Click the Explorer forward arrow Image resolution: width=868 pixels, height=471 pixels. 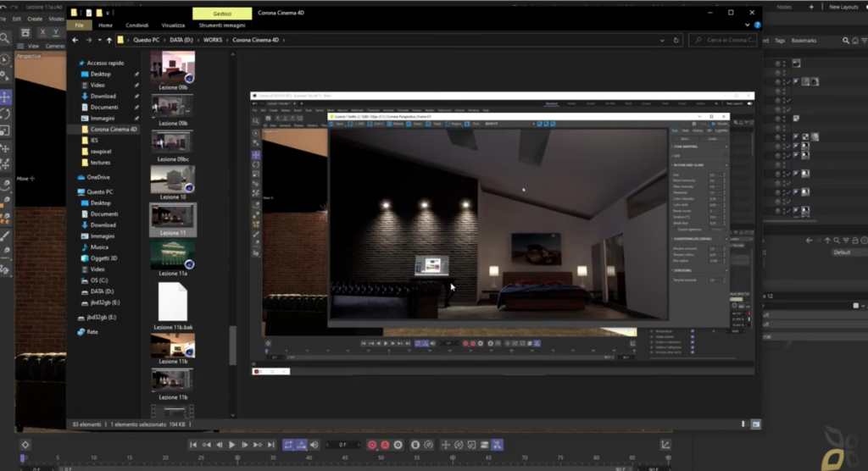(88, 40)
